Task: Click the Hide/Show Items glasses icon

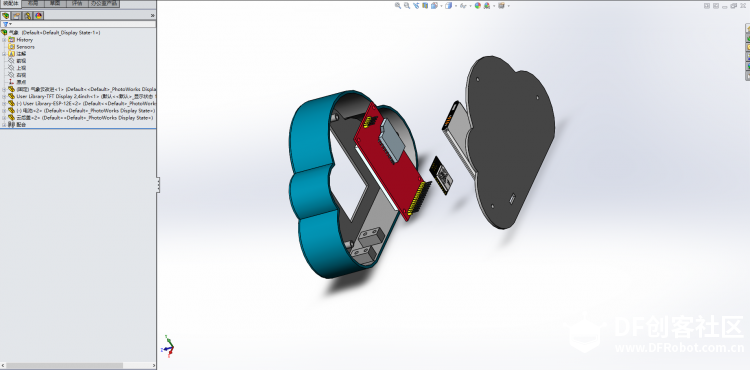Action: point(463,6)
